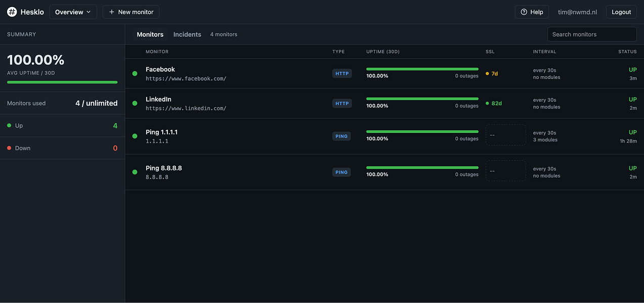The width and height of the screenshot is (644, 303).
Task: Click the Logout button
Action: pyautogui.click(x=621, y=12)
